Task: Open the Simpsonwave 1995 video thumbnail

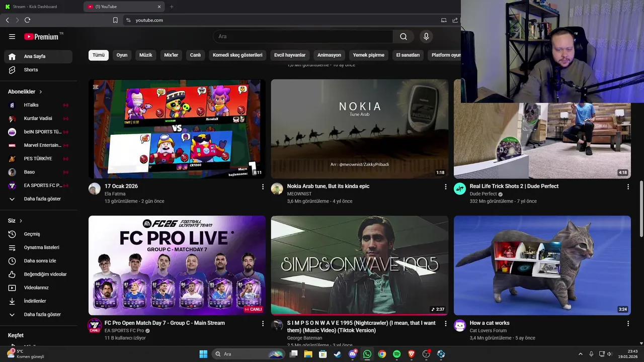Action: (360, 265)
